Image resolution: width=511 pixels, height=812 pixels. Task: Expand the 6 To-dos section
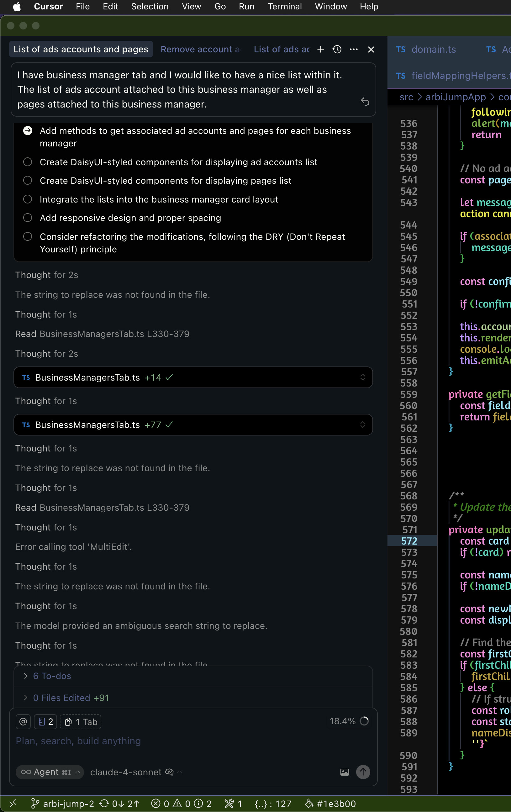pos(52,676)
